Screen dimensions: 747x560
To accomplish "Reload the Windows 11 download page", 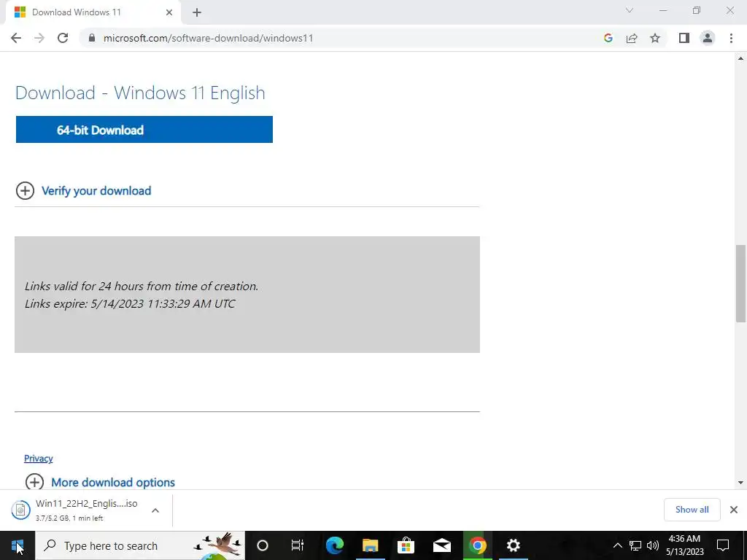I will [63, 38].
